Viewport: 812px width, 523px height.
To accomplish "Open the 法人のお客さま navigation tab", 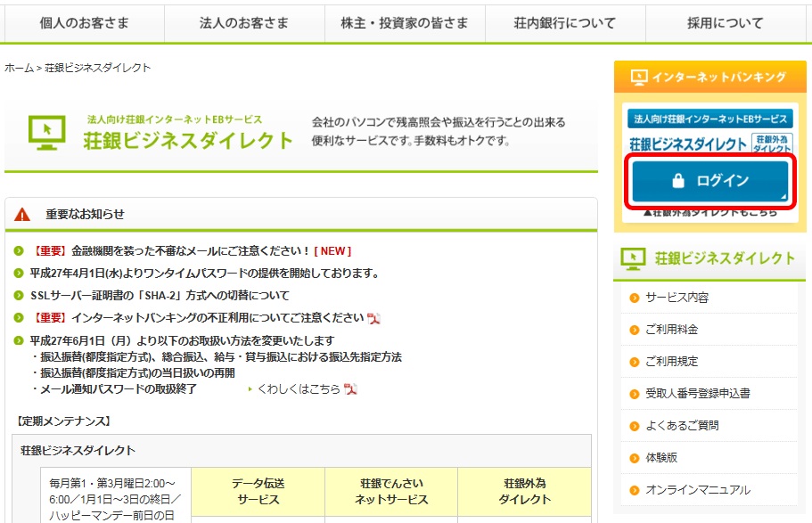I will (244, 23).
